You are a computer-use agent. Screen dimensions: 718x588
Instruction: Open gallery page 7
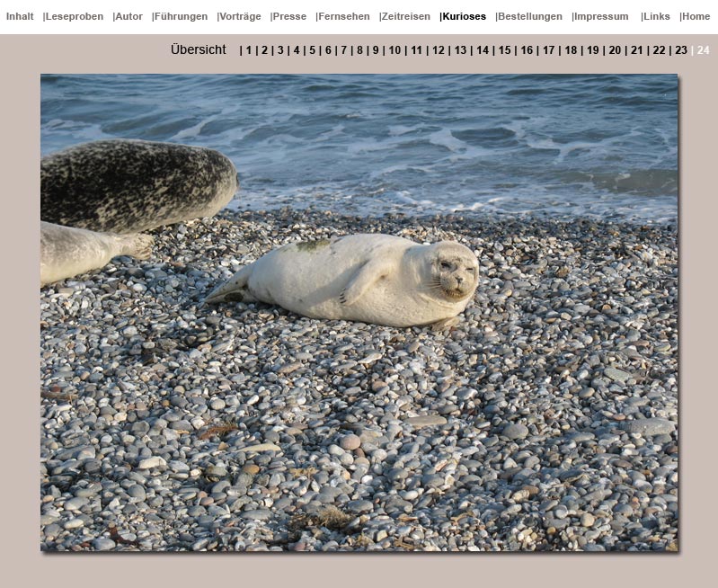tap(343, 50)
